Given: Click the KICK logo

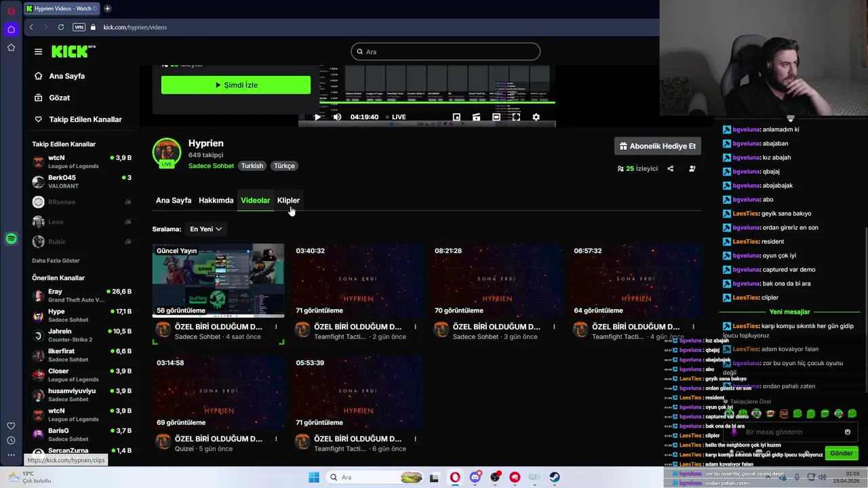Looking at the screenshot, I should (x=73, y=52).
